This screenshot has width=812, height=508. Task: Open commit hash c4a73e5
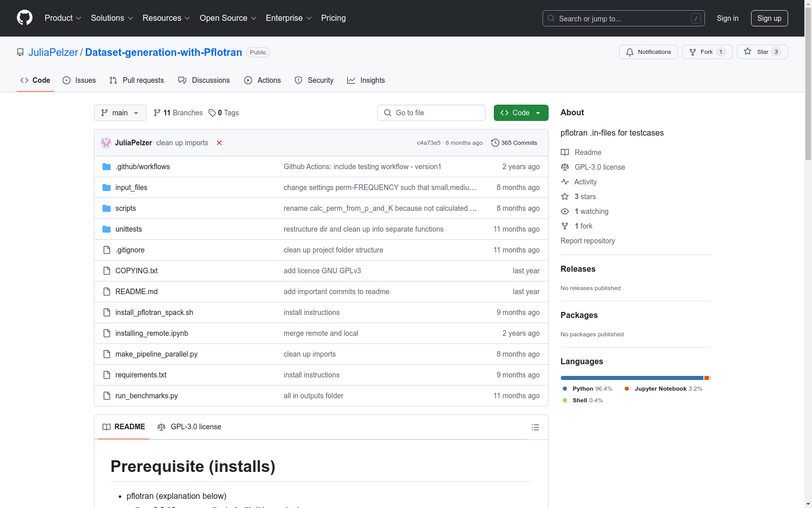click(x=429, y=143)
